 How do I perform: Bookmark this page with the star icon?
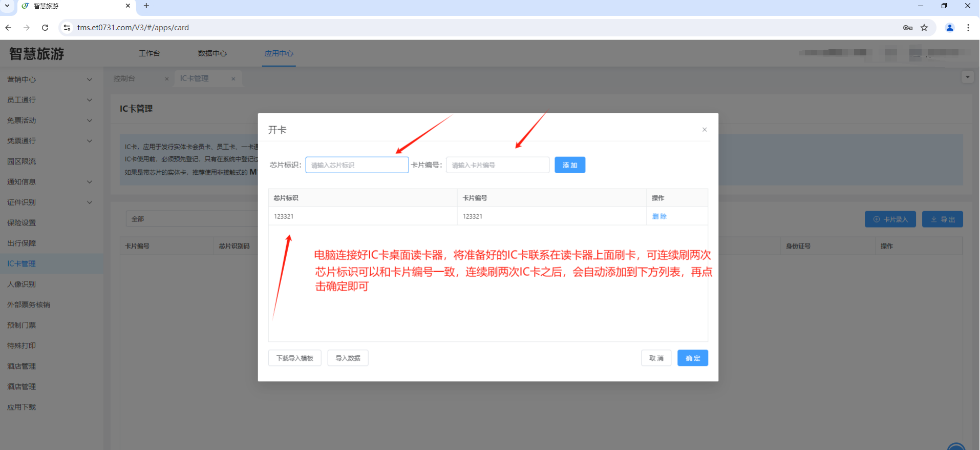(x=924, y=28)
